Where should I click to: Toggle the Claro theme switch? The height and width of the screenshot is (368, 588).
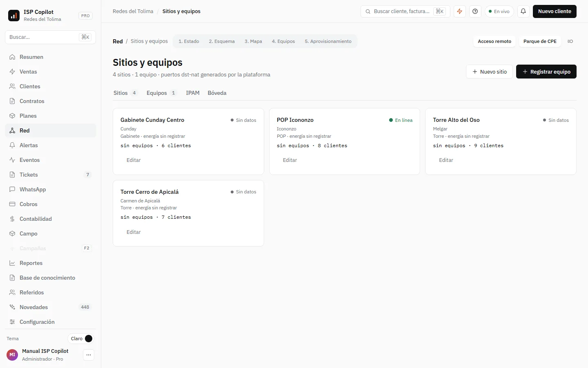(x=81, y=339)
